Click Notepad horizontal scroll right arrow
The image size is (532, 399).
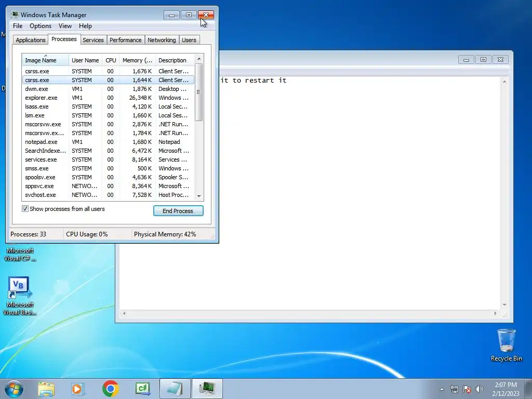tap(495, 313)
